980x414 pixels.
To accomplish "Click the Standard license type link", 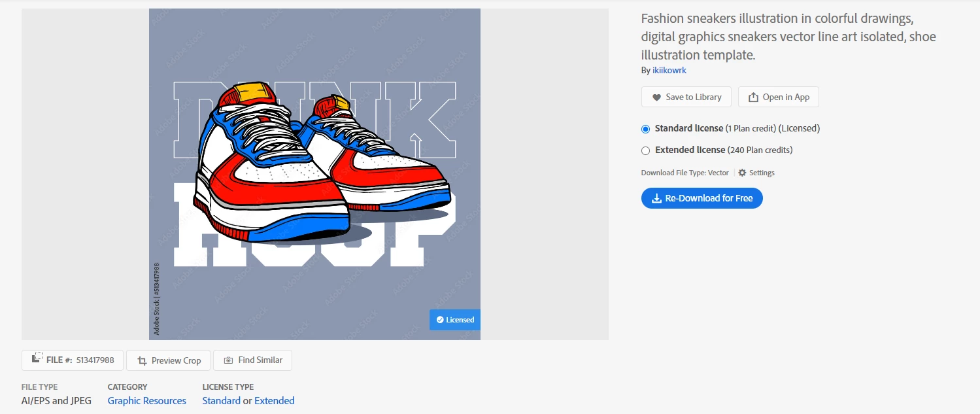I will tap(222, 401).
